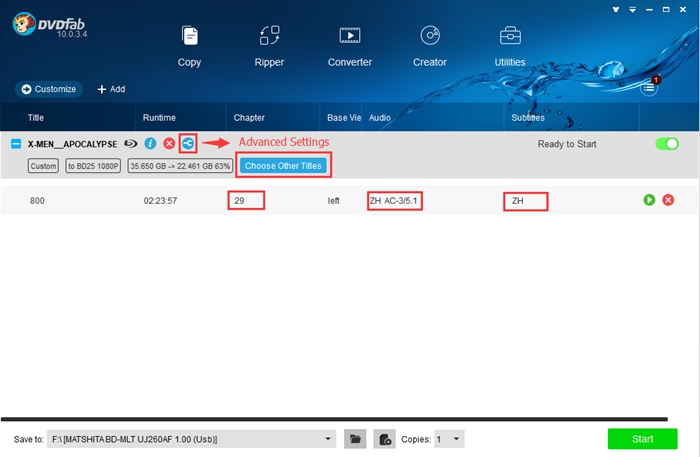
Task: Click Choose Other Titles
Action: [283, 166]
